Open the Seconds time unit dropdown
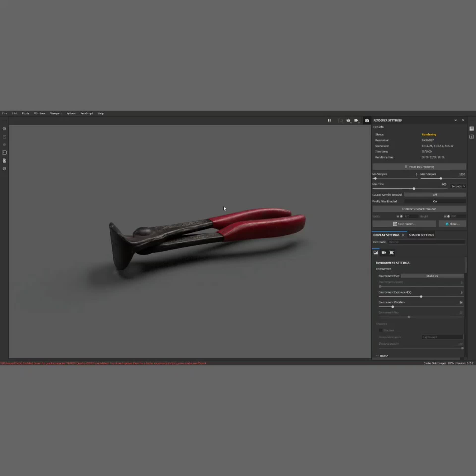The height and width of the screenshot is (476, 476). coord(458,186)
